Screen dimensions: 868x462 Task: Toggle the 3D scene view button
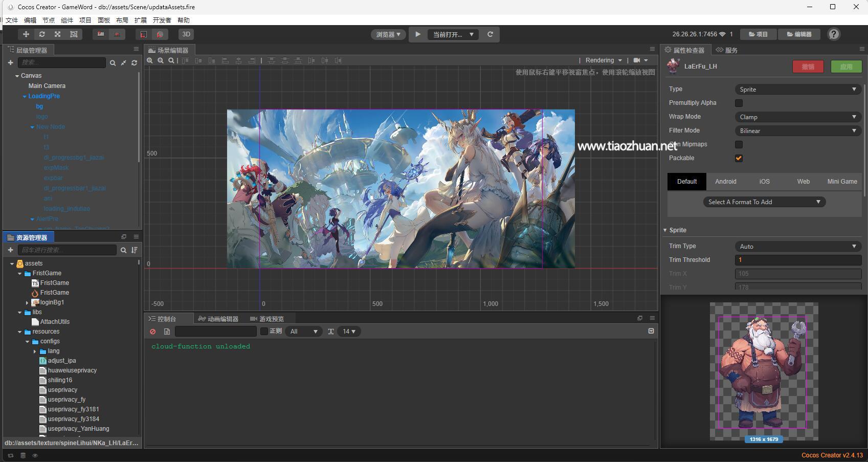[x=186, y=34]
